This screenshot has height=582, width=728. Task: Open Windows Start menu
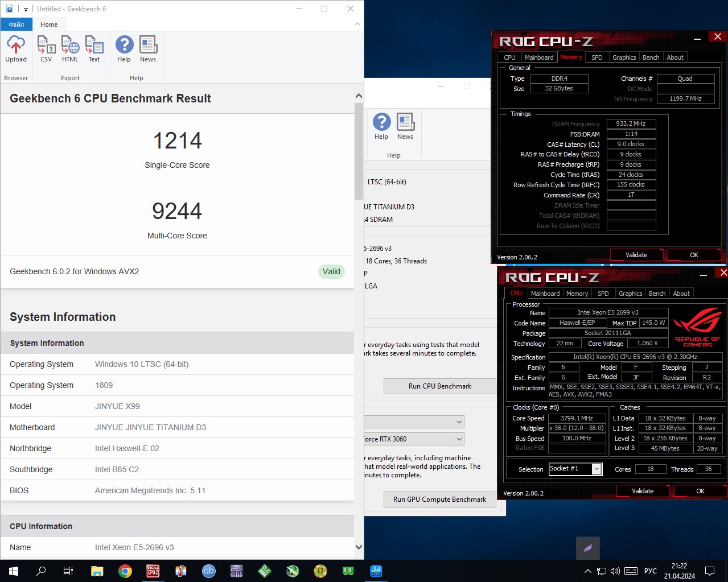click(x=14, y=571)
